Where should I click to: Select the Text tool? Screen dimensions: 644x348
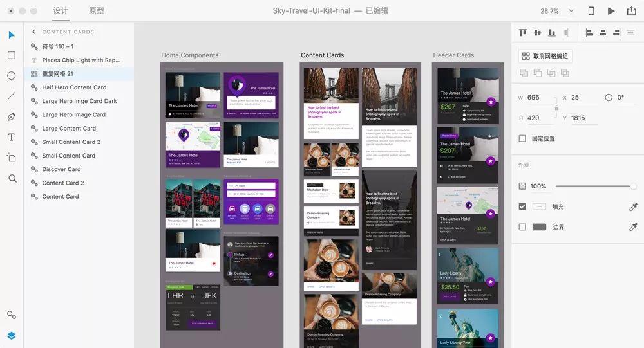(12, 137)
